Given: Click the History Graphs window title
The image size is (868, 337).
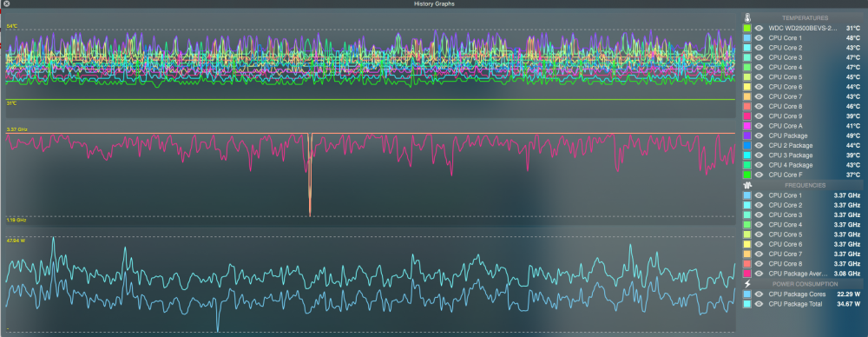Looking at the screenshot, I should 435,3.
